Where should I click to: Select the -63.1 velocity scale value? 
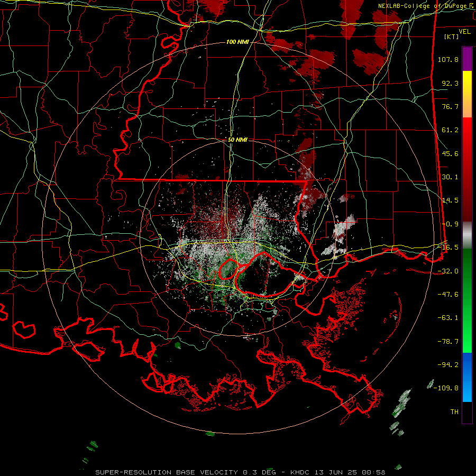[x=448, y=318]
